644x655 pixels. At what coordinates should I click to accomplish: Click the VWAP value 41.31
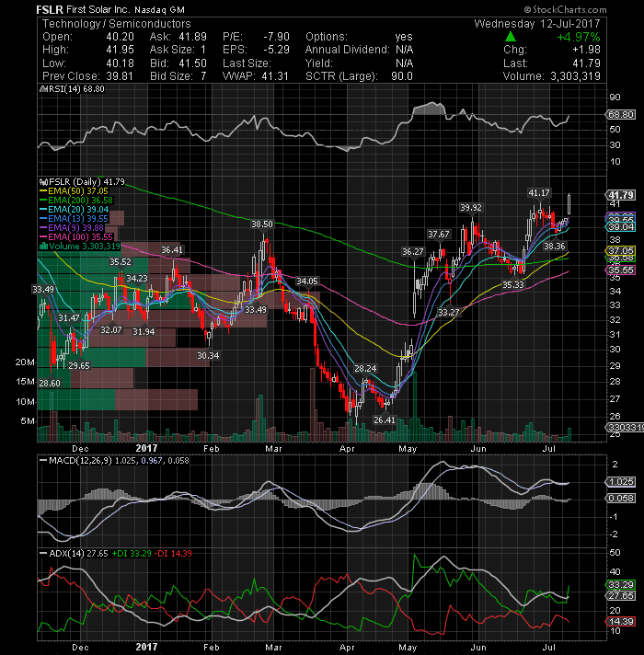coord(275,76)
